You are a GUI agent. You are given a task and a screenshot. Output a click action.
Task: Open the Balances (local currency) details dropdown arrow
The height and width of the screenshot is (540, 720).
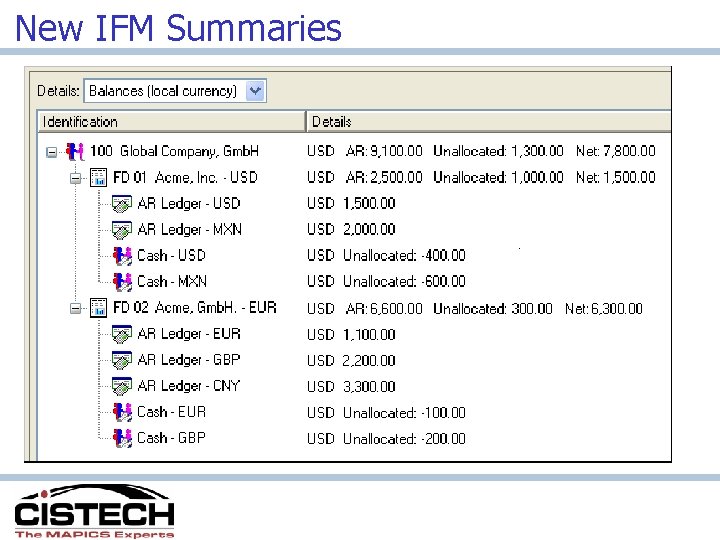255,91
